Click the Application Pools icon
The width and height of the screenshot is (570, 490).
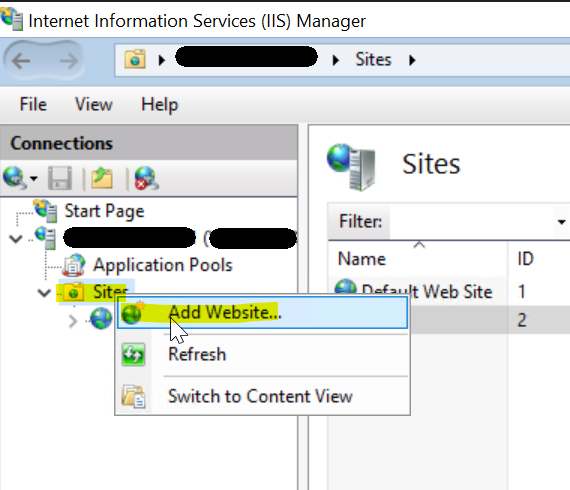[x=75, y=265]
